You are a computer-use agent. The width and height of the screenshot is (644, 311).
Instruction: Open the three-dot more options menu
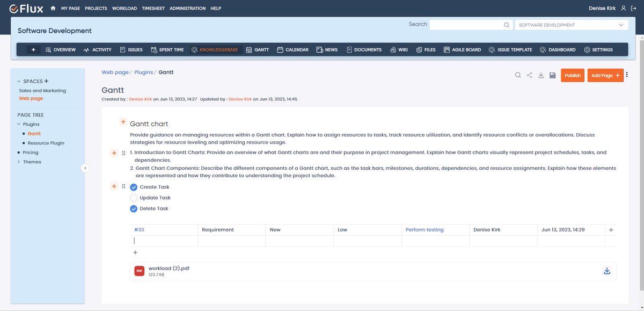click(627, 75)
